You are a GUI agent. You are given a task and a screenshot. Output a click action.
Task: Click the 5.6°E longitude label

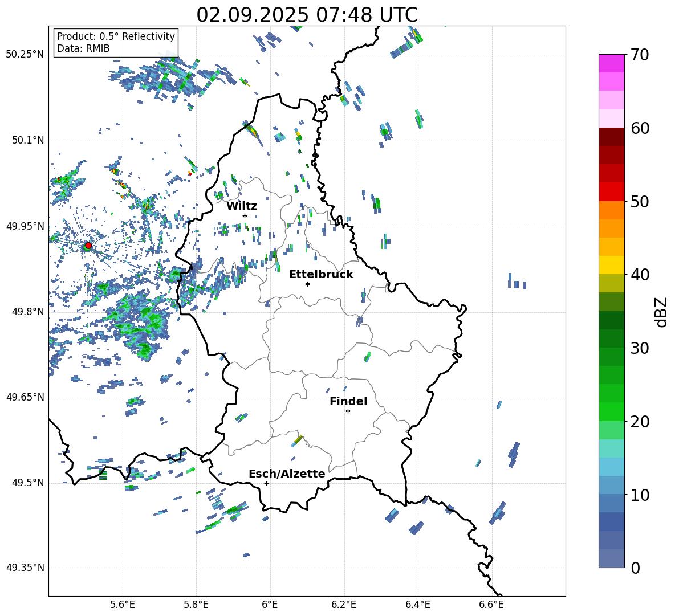123,605
